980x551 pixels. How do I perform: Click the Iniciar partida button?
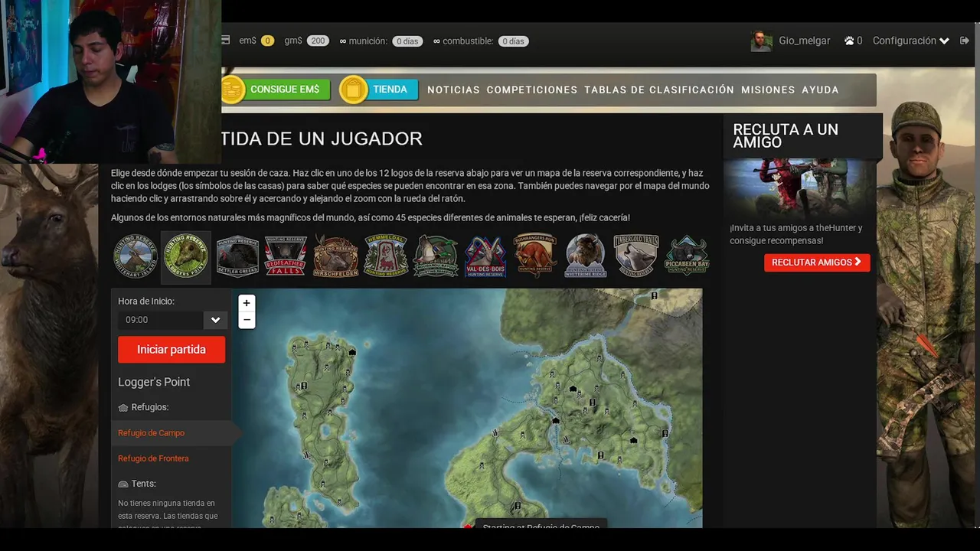pyautogui.click(x=171, y=350)
